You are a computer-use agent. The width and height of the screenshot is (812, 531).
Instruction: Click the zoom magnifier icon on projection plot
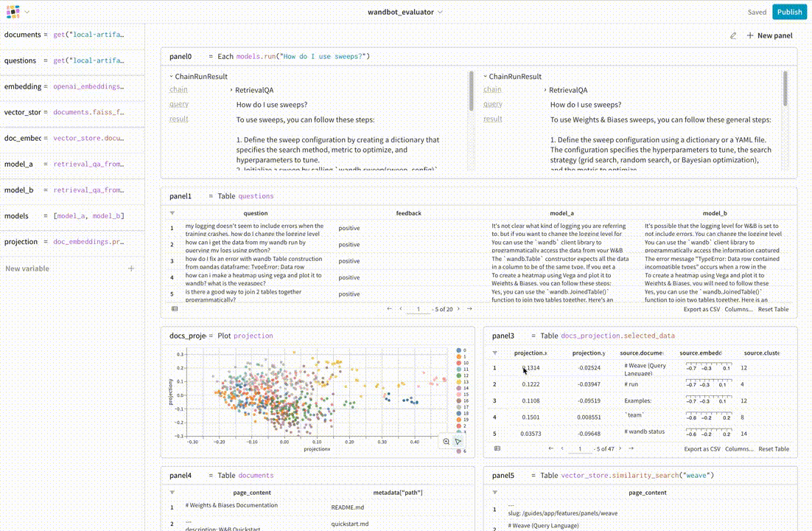[447, 441]
